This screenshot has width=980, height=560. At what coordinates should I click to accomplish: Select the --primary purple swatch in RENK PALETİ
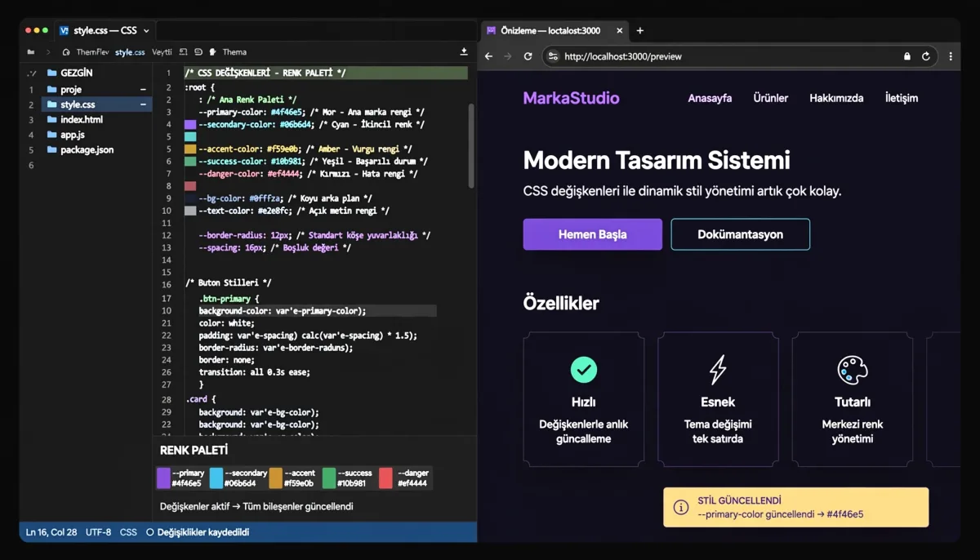pos(163,478)
